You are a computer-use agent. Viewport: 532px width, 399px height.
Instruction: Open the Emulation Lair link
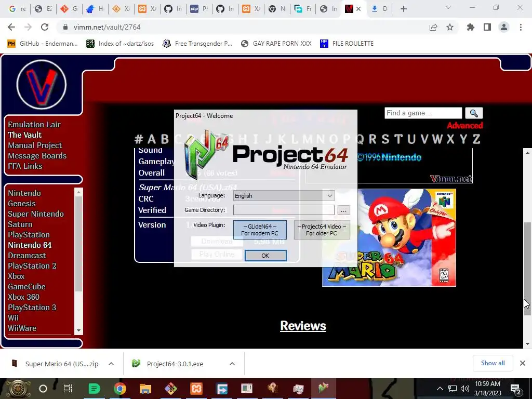[34, 125]
